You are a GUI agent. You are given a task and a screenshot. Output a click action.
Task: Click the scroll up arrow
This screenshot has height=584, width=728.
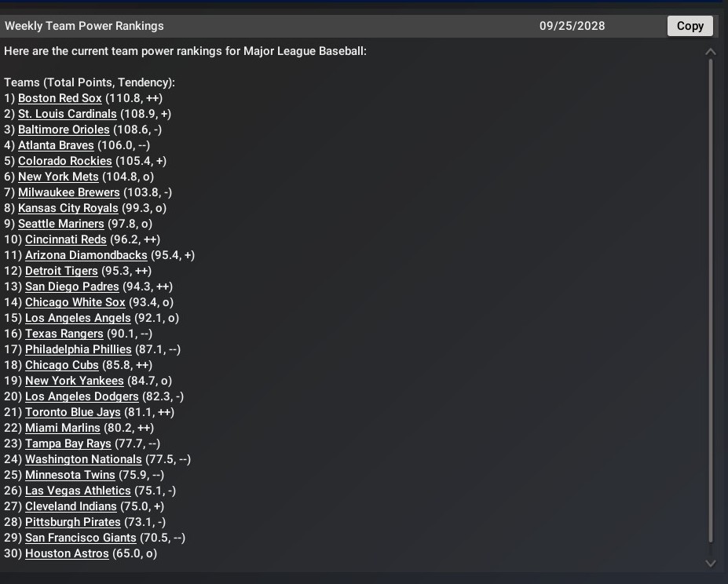pyautogui.click(x=711, y=52)
